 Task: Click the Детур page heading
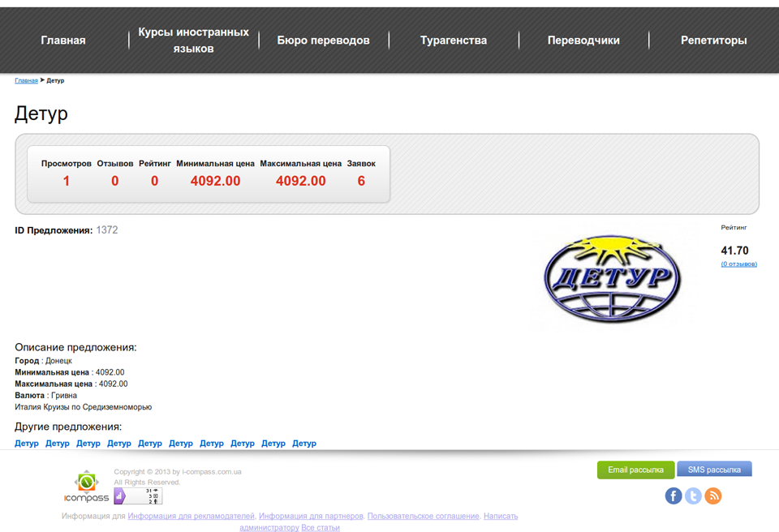(41, 114)
